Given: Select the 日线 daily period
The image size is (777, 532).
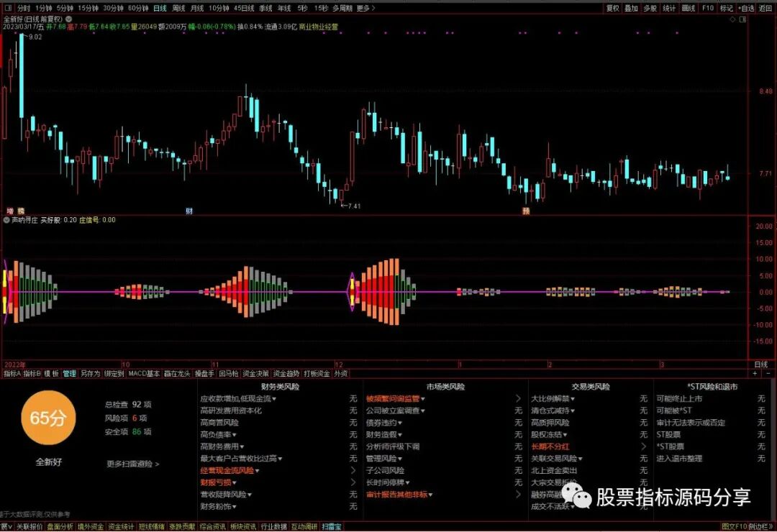Looking at the screenshot, I should click(160, 9).
